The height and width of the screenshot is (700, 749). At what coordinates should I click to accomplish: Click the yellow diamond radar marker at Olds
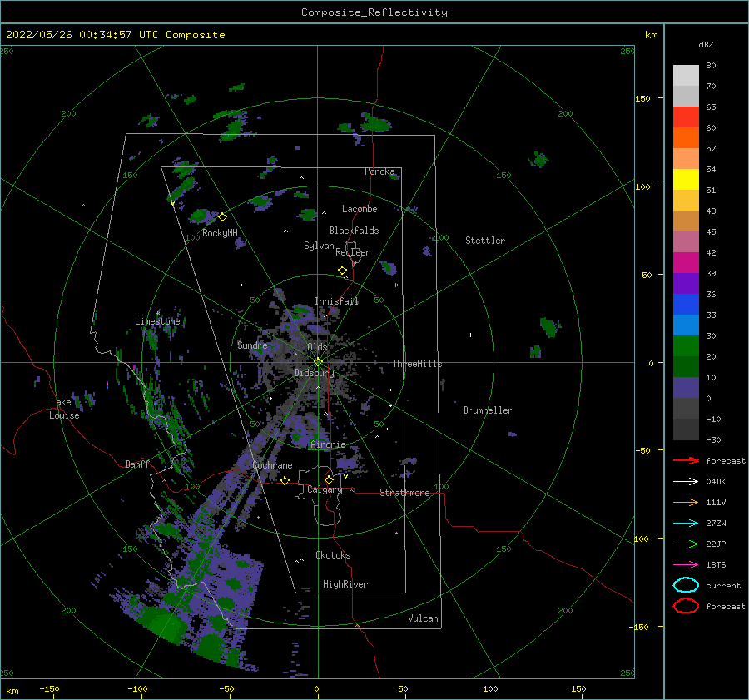(318, 362)
